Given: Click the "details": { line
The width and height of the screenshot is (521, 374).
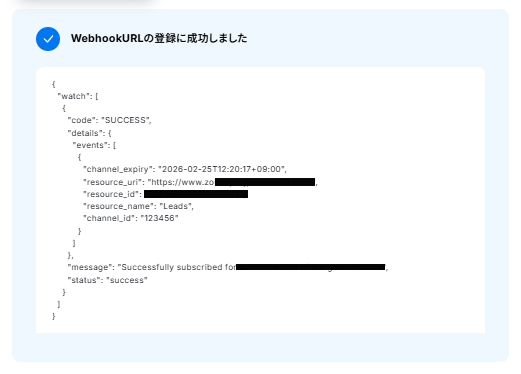Looking at the screenshot, I should (x=89, y=133).
